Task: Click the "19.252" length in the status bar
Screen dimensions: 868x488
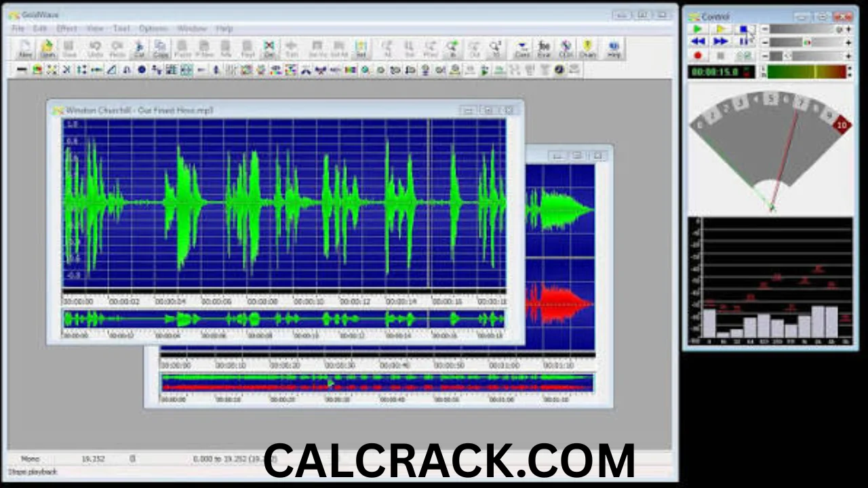Action: click(x=93, y=459)
